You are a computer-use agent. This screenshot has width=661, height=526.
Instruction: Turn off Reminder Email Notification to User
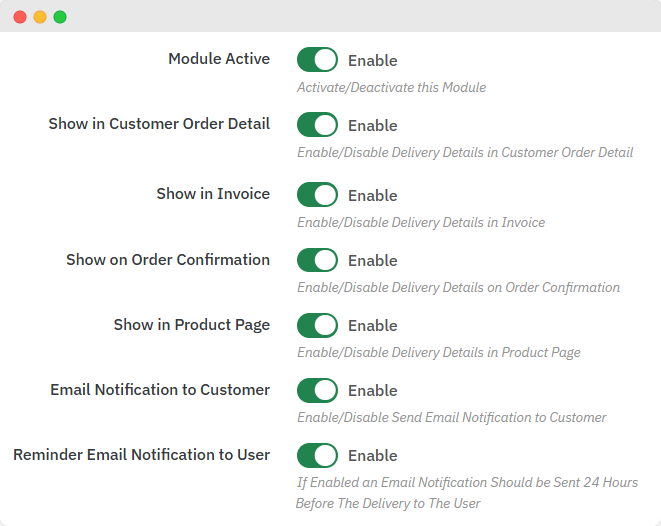(317, 455)
